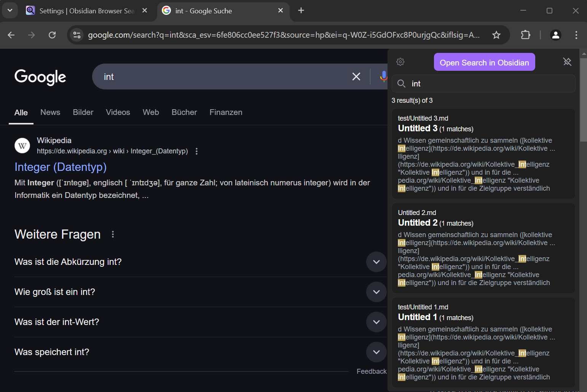Switch to Finanzen results

coord(226,112)
